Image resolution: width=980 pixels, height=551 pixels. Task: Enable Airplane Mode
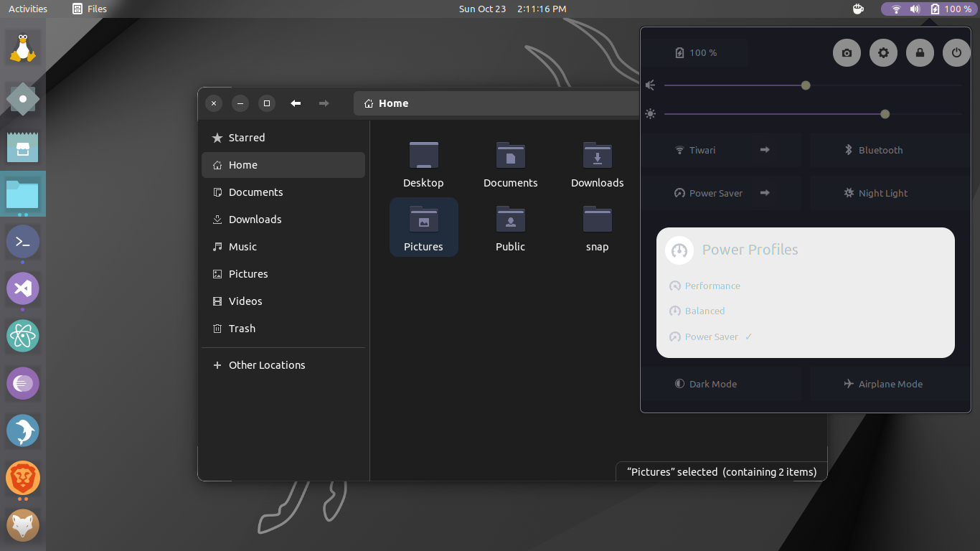883,384
